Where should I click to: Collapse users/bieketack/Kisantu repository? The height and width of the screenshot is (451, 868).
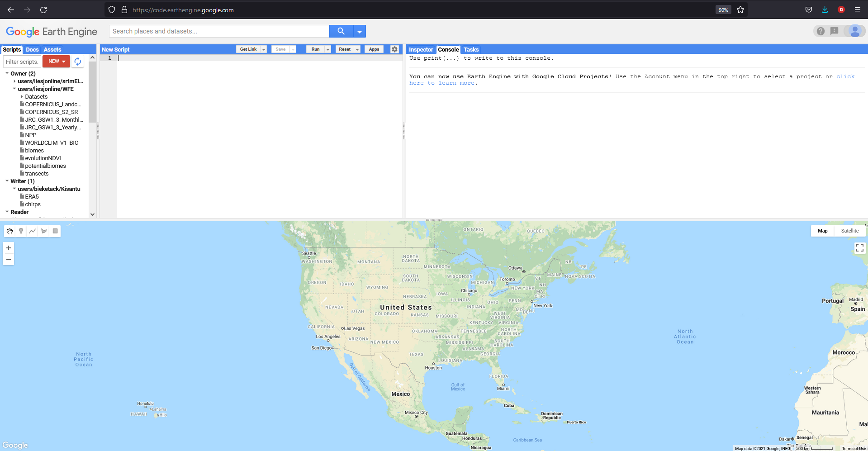pyautogui.click(x=14, y=189)
